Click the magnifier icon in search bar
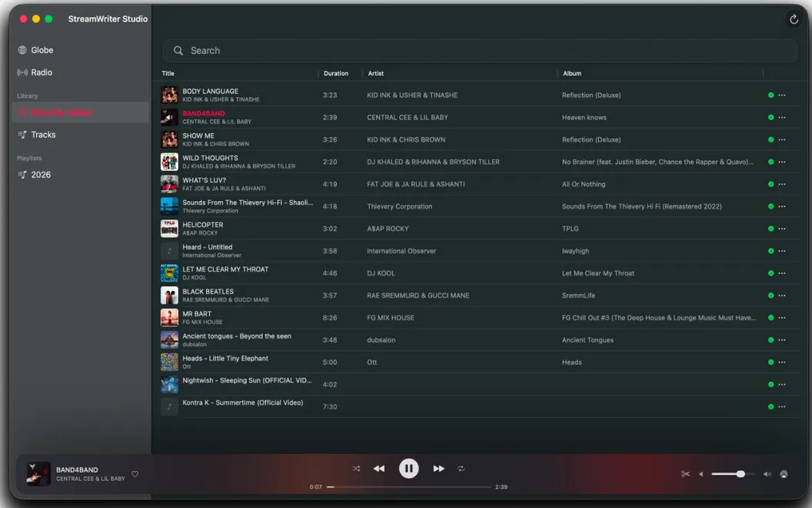 tap(178, 51)
